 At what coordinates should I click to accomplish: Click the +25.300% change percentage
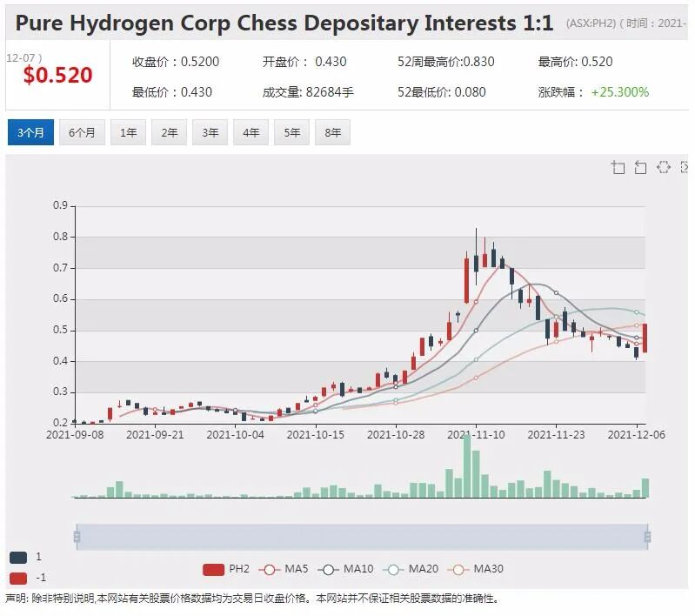click(x=620, y=92)
